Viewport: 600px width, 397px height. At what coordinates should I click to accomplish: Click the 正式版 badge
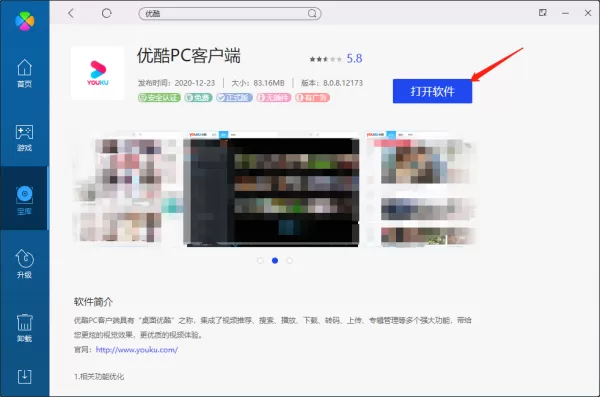[234, 98]
